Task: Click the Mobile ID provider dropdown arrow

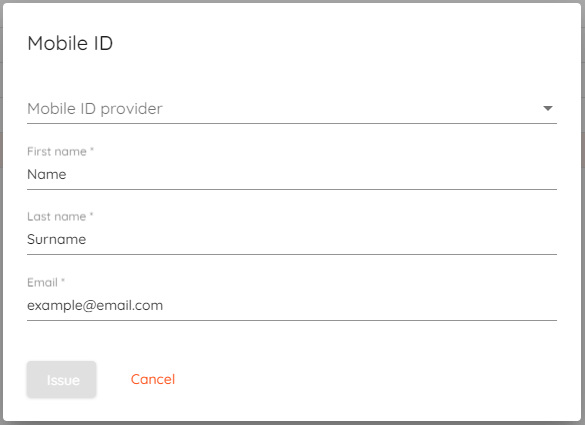Action: pyautogui.click(x=547, y=109)
